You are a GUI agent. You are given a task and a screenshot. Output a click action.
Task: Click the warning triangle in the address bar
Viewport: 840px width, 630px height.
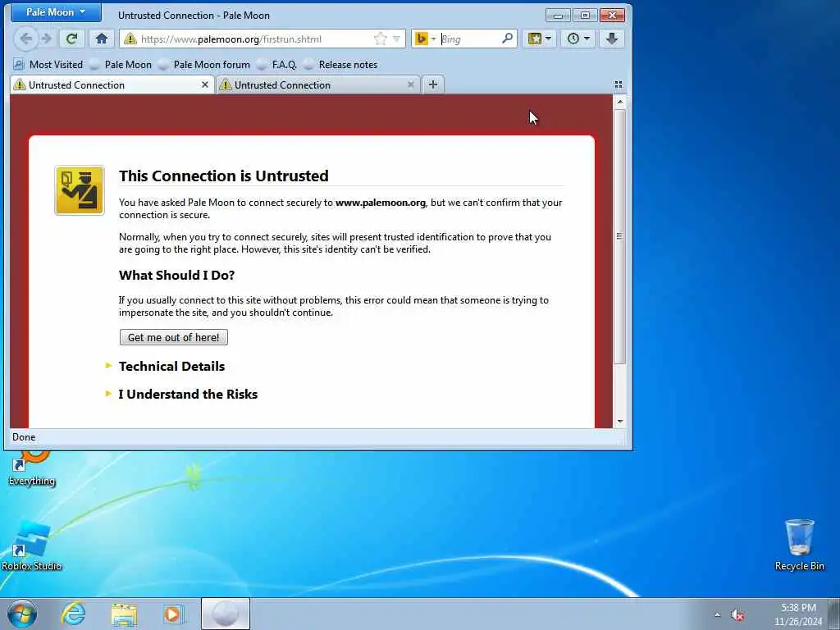coord(130,39)
